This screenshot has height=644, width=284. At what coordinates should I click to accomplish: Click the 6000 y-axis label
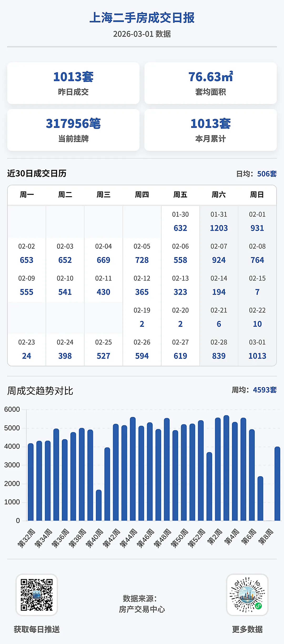(12, 409)
